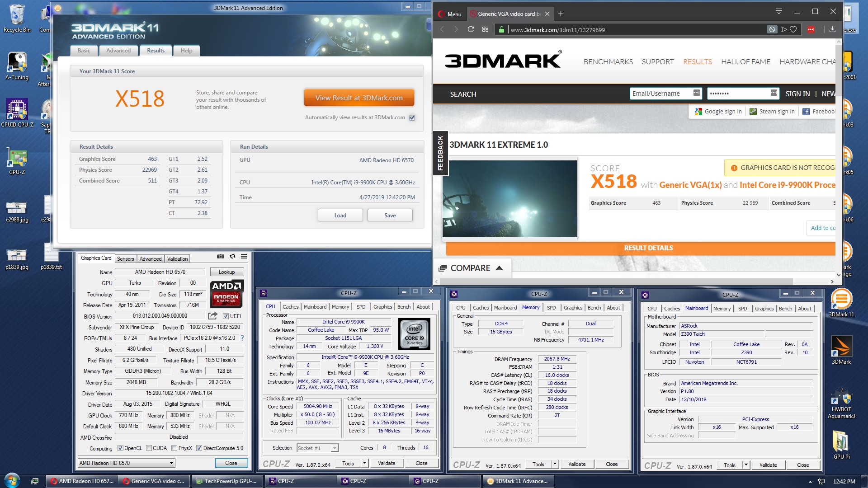Viewport: 868px width, 488px height.
Task: Switch to TechPowerUp GPU-Z taskbar button
Action: (x=227, y=481)
